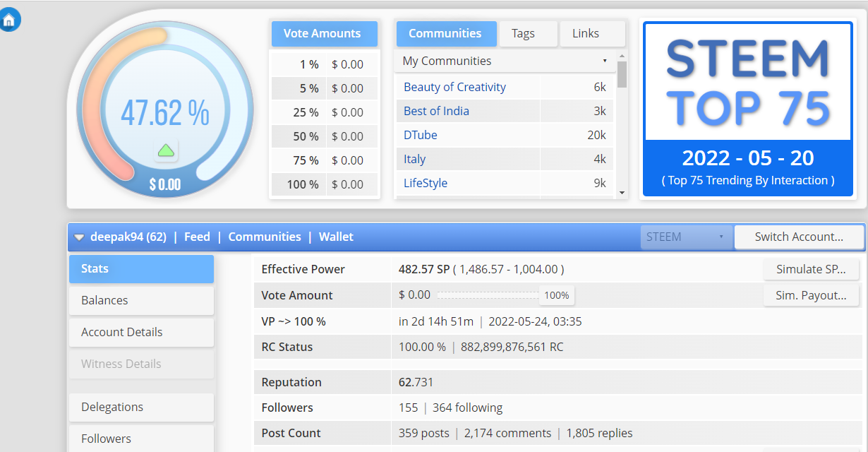Open the LifeStyle community link
The image size is (868, 452).
426,183
